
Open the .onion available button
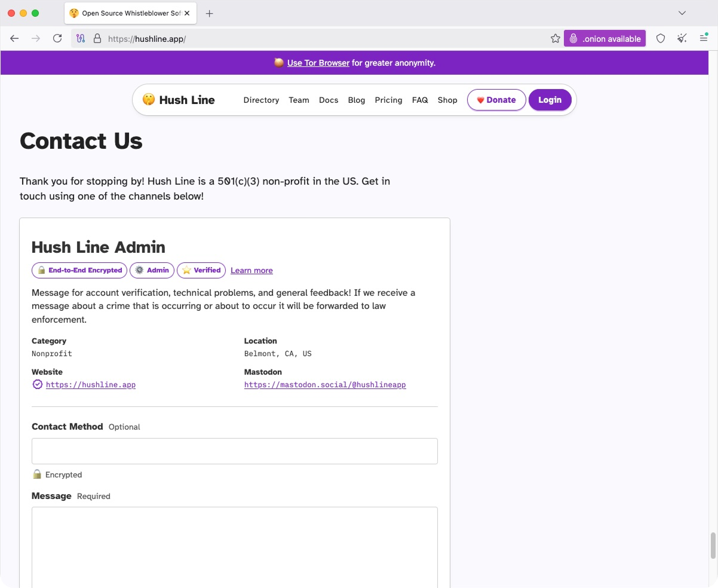click(x=605, y=38)
